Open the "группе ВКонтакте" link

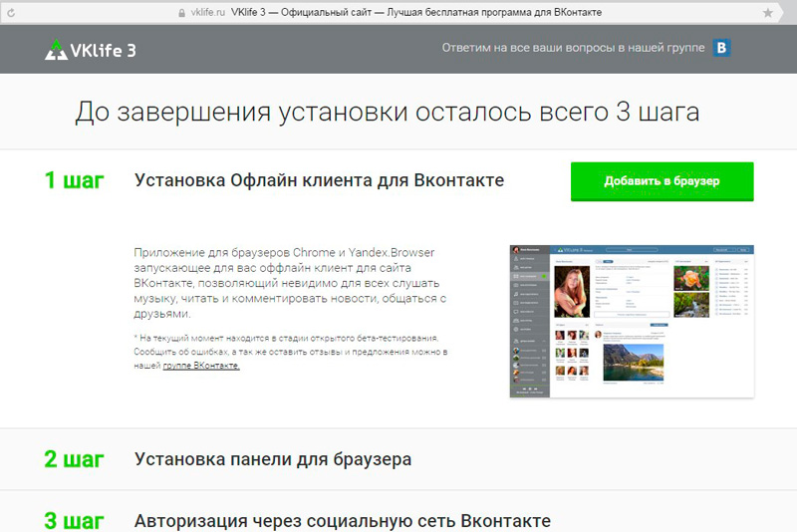(201, 366)
